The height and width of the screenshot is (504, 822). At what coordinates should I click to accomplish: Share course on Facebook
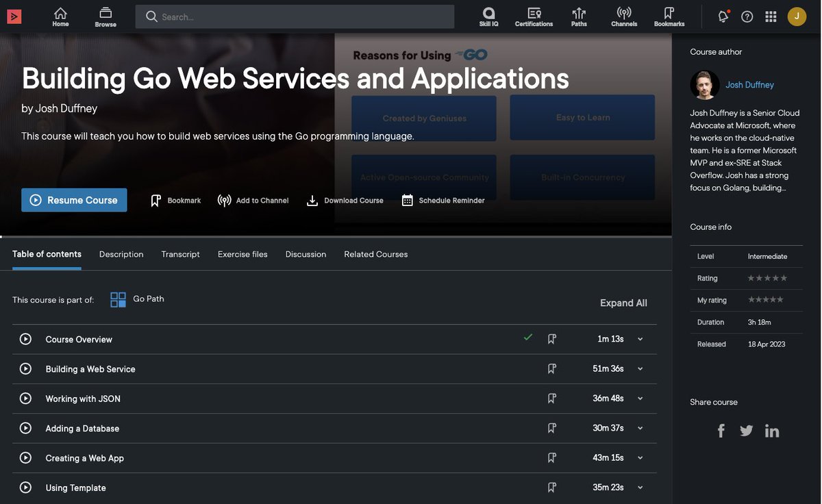click(721, 431)
